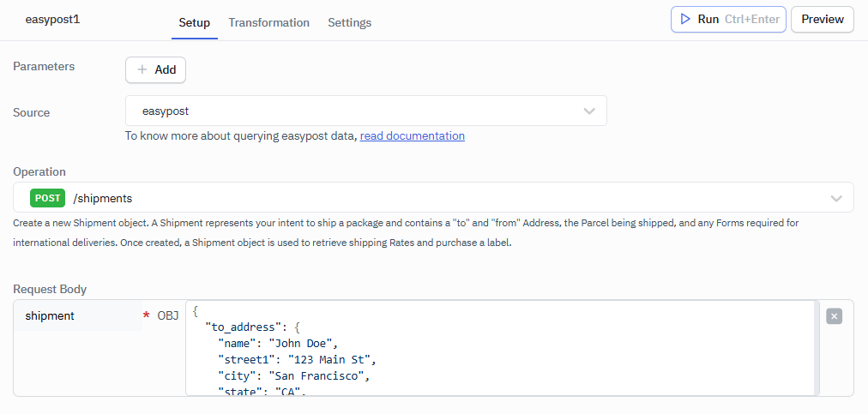This screenshot has width=868, height=414.
Task: Open the /shipments Operation dropdown
Action: (433, 198)
